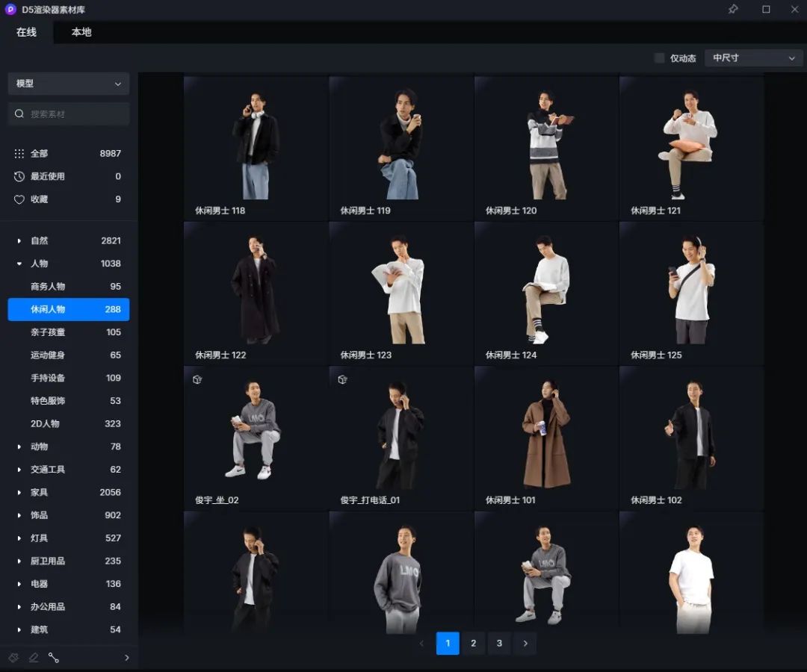
Task: Switch to the 本地 tab
Action: pyautogui.click(x=81, y=32)
